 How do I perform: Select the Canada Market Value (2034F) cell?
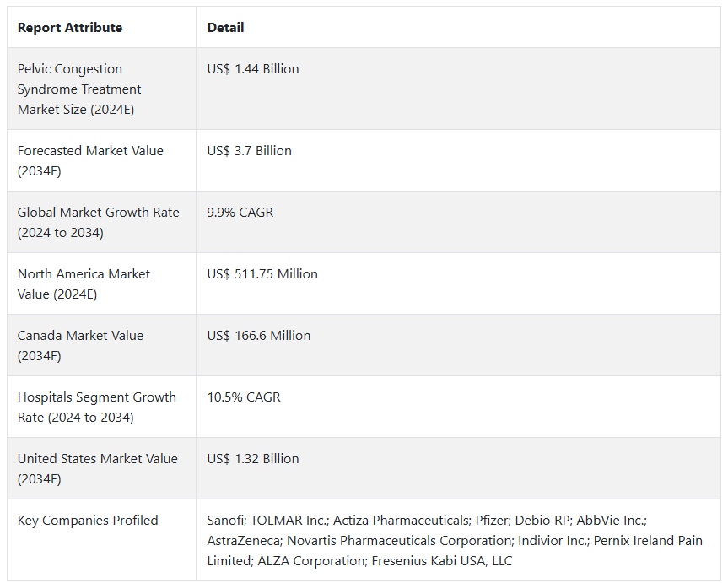[x=80, y=346]
